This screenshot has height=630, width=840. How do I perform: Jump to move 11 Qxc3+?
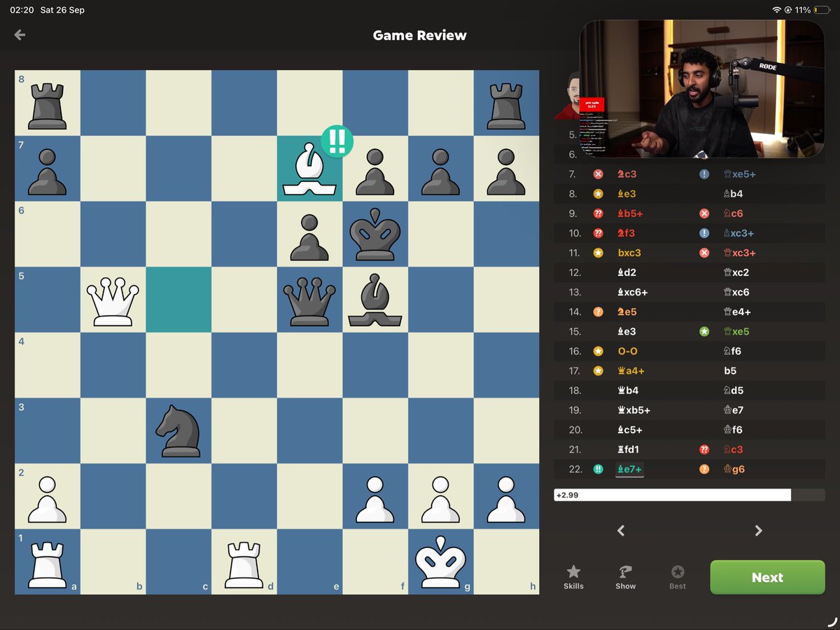coord(739,253)
